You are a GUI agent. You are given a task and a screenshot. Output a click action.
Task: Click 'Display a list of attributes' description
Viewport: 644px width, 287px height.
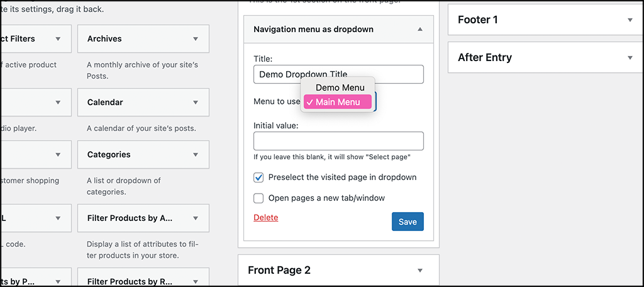tap(143, 250)
